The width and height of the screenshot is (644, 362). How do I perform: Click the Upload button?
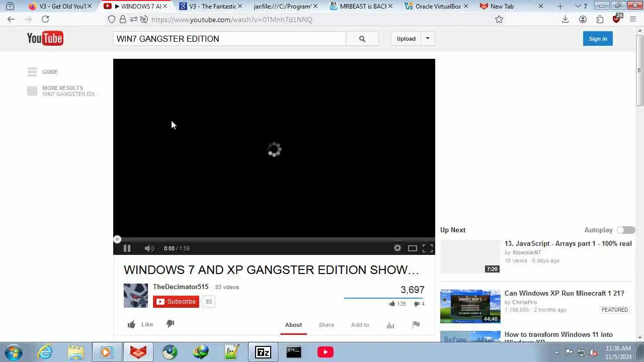(406, 39)
